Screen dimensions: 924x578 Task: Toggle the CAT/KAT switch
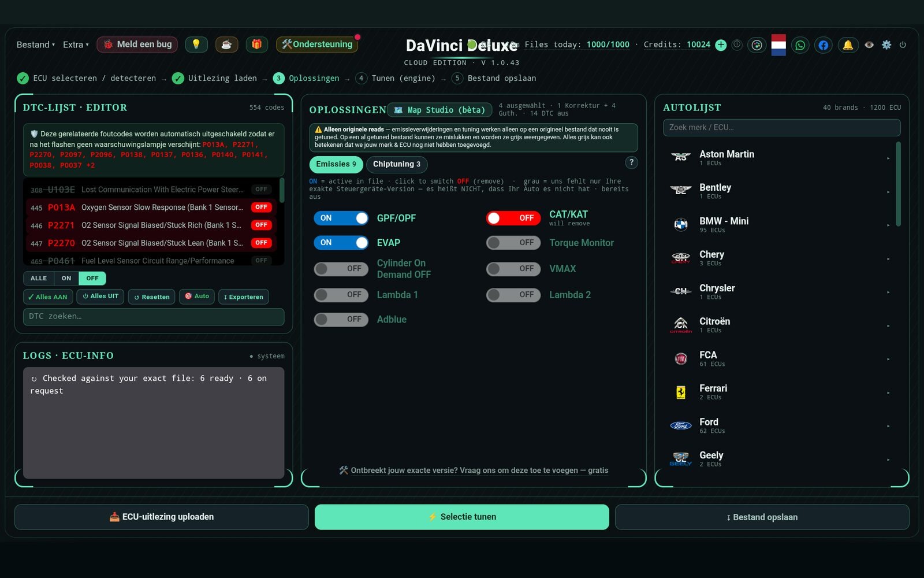click(x=513, y=218)
